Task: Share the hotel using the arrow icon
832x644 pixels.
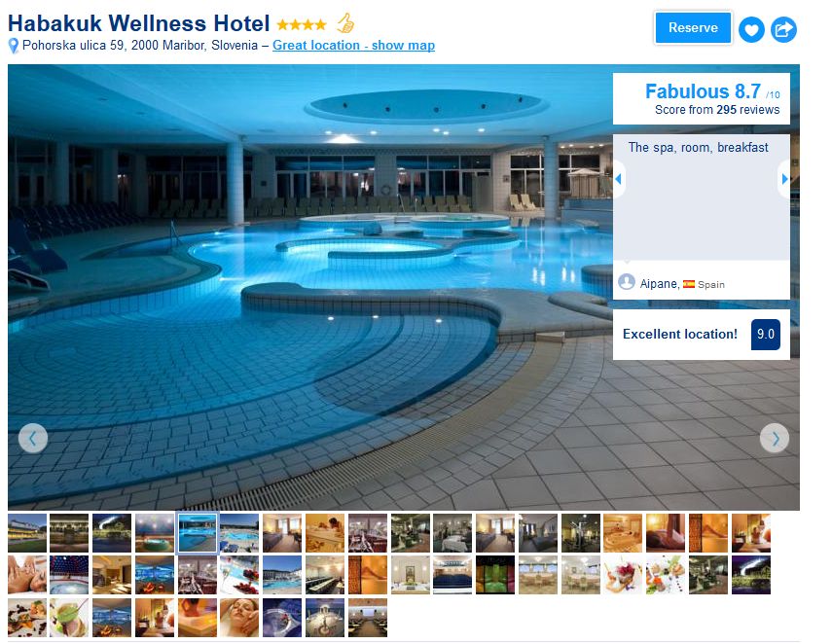Action: pyautogui.click(x=783, y=29)
